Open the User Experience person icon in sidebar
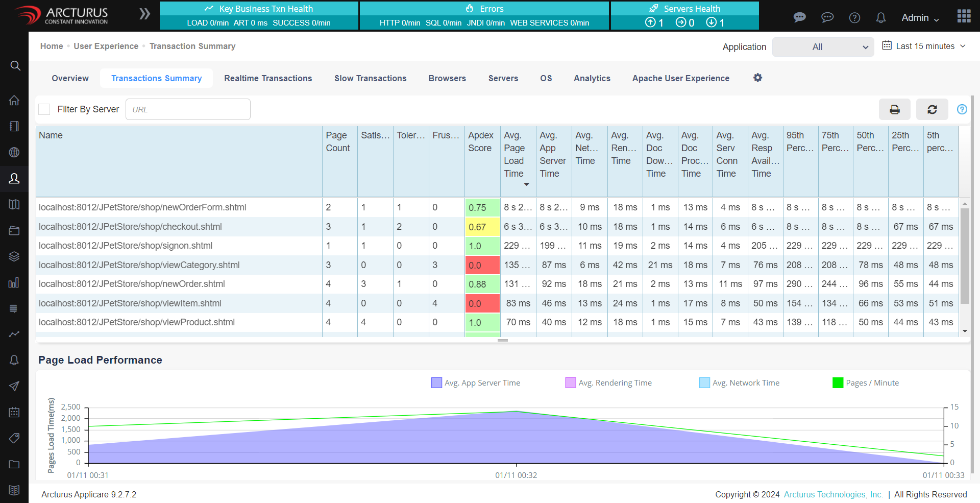 click(15, 179)
